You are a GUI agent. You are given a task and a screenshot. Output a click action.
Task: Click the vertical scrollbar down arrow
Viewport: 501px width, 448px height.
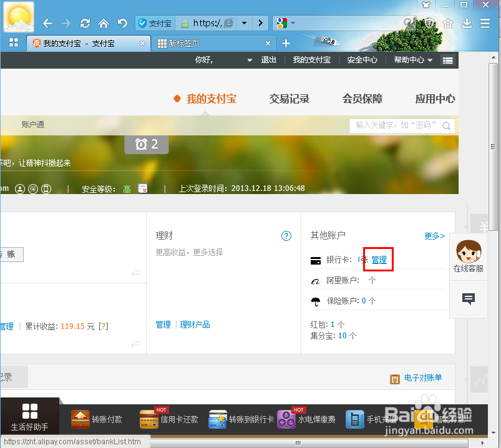tap(494, 433)
